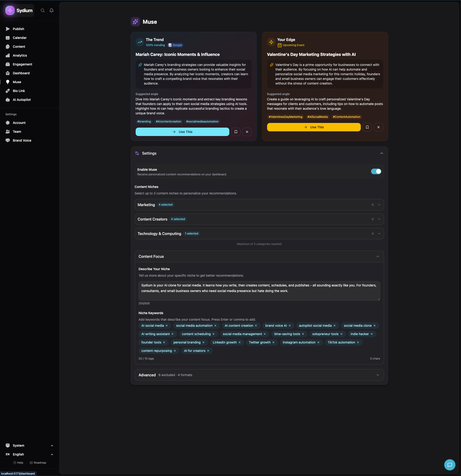Viewport: 461px width, 476px height.
Task: Open the notifications bell
Action: tap(51, 10)
